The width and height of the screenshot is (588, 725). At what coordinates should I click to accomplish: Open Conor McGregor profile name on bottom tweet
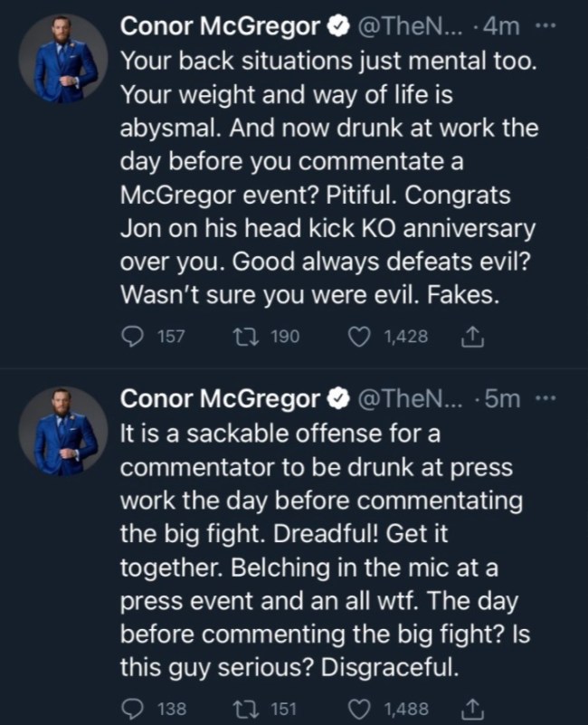[x=220, y=399]
